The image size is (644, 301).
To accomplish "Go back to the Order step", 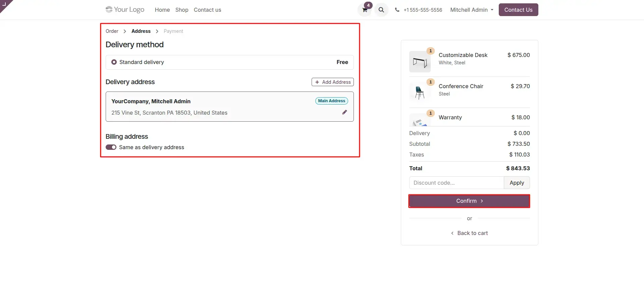I will click(x=112, y=31).
